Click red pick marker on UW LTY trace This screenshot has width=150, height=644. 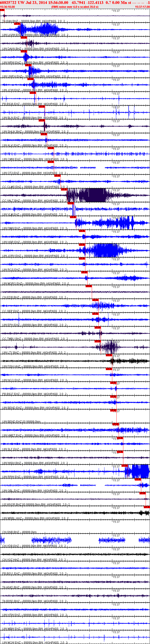click(98, 341)
